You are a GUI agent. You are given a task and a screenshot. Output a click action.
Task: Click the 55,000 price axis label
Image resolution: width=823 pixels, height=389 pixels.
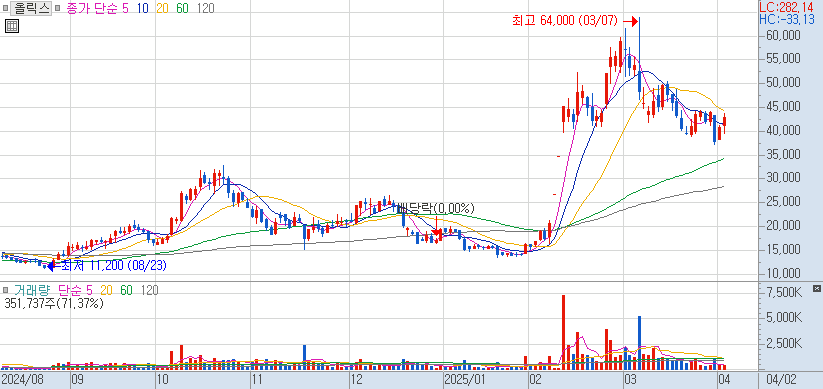pos(783,59)
